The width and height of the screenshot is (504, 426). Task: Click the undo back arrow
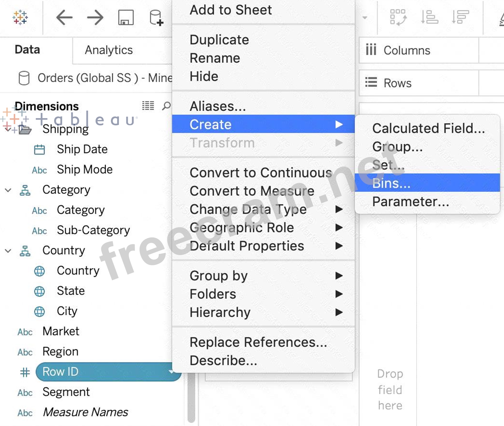tap(64, 17)
